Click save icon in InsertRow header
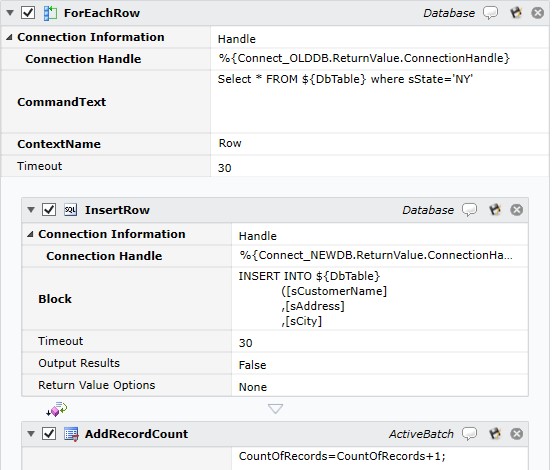The height and width of the screenshot is (470, 553). click(495, 210)
